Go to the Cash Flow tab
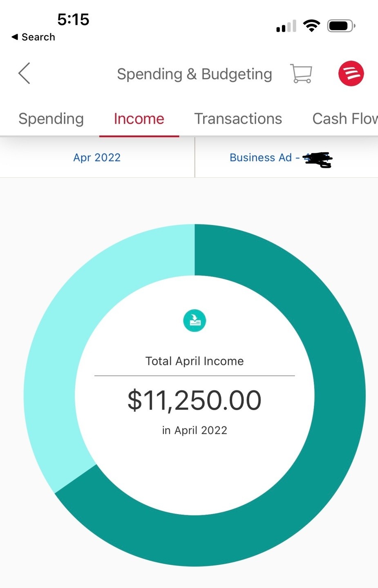The width and height of the screenshot is (378, 588). (x=344, y=119)
